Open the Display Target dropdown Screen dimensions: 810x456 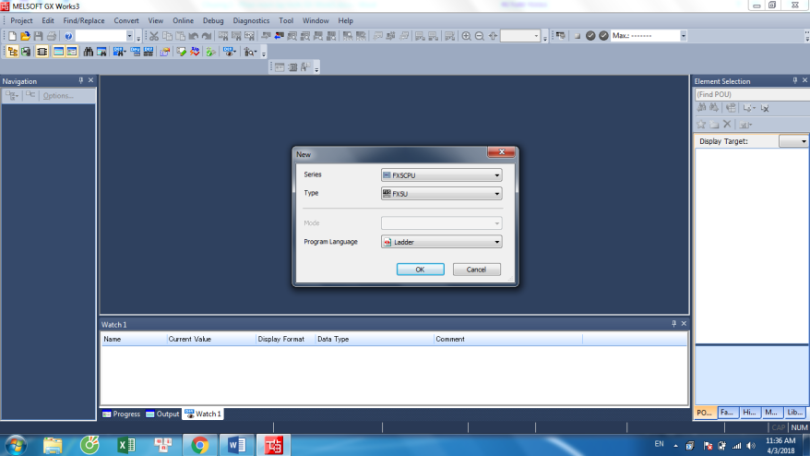[793, 142]
